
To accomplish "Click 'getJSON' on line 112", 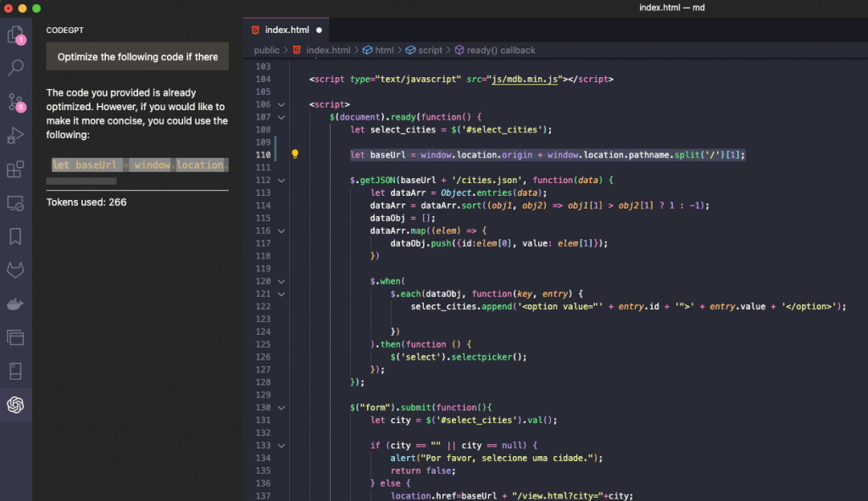I will tap(376, 181).
